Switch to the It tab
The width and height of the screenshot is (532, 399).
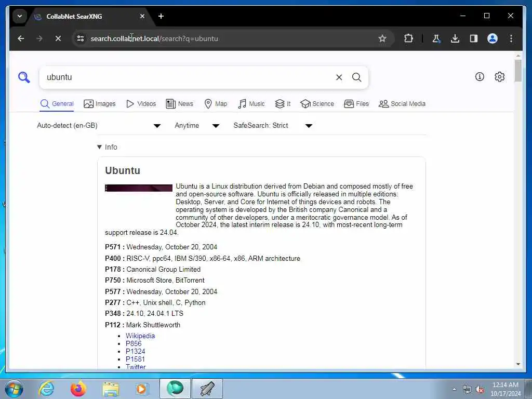coord(283,104)
